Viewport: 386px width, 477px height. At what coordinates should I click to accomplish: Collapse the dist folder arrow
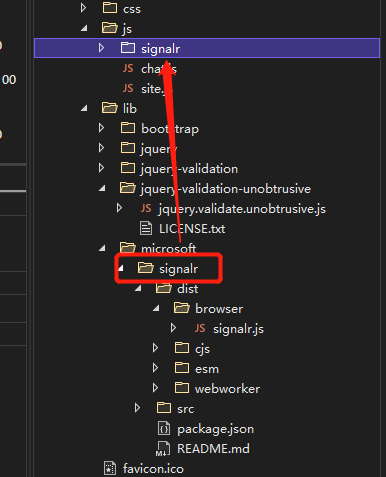[138, 289]
